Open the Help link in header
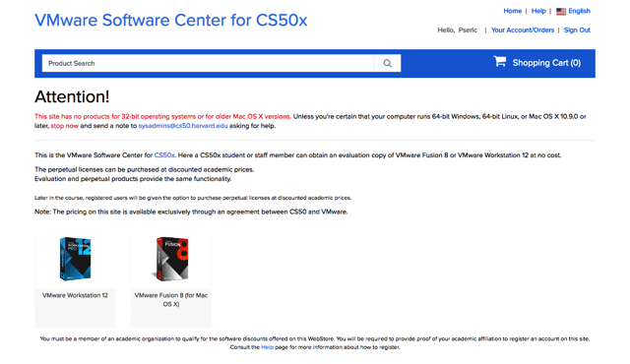Image resolution: width=630 pixels, height=364 pixels. click(x=538, y=11)
